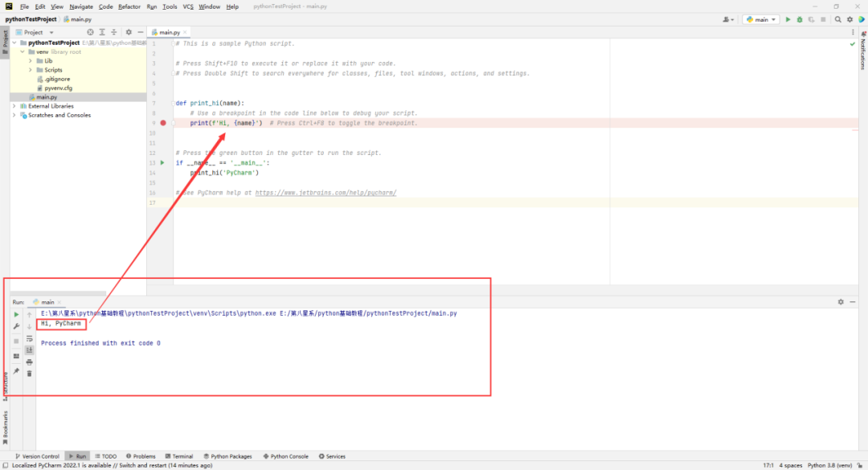
Task: Hide the Project tool window
Action: click(140, 32)
